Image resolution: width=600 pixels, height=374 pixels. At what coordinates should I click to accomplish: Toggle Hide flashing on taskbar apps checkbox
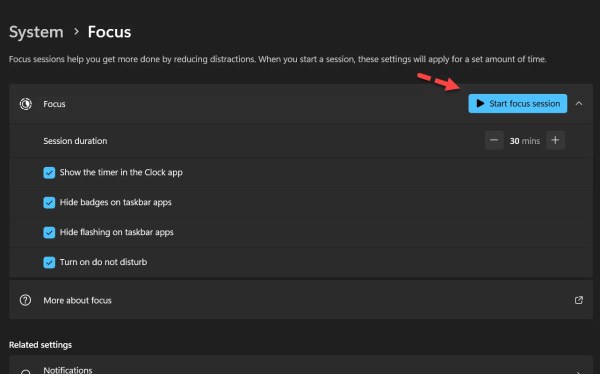49,232
